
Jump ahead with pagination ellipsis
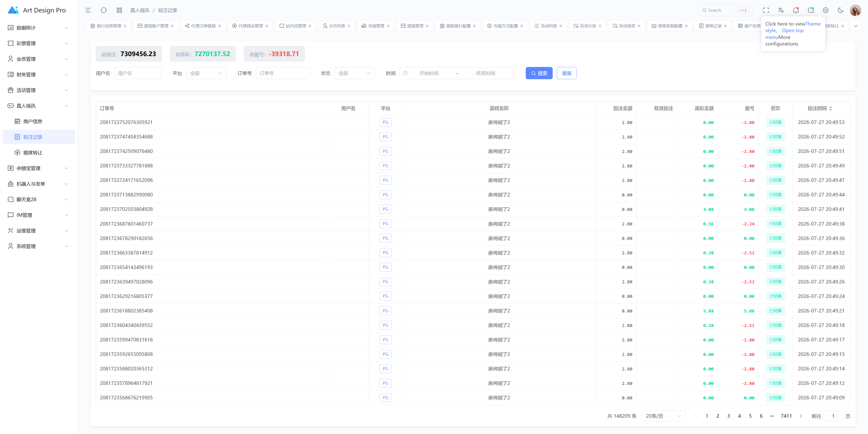772,416
